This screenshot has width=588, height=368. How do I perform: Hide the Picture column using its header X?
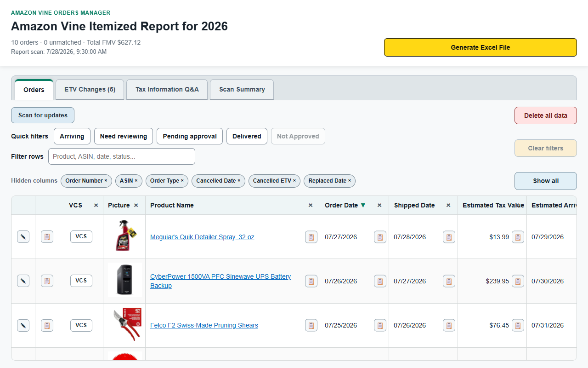(136, 205)
